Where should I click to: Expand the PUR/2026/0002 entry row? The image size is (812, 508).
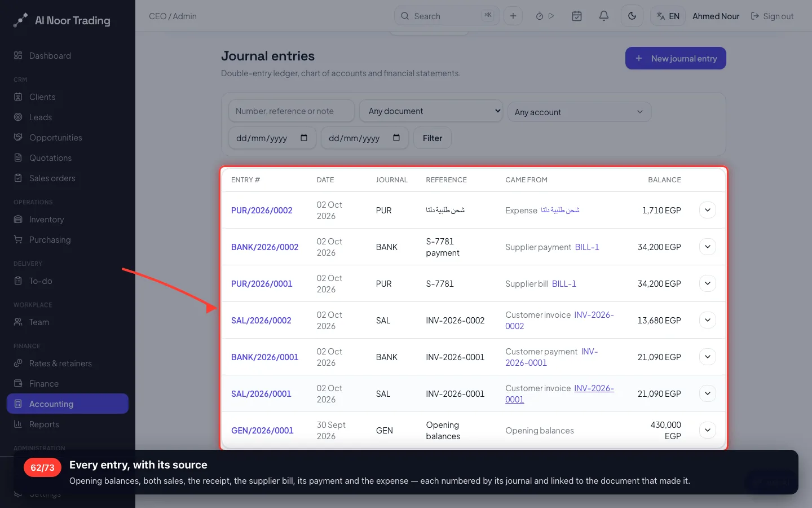pos(708,210)
